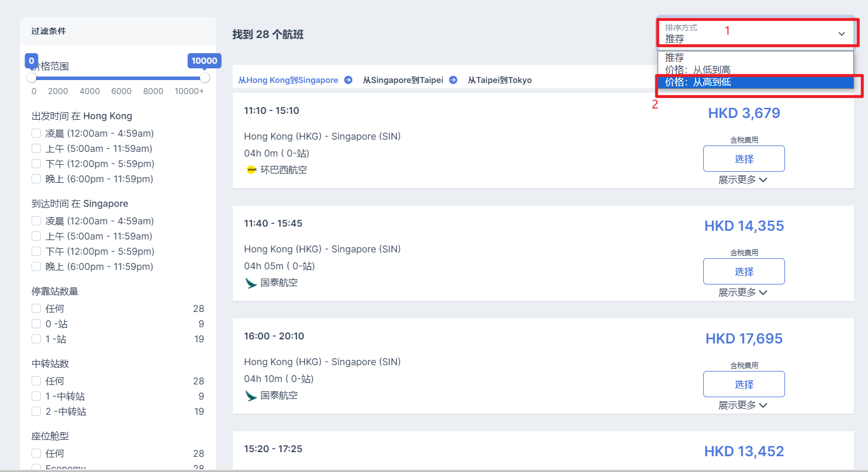868x472 pixels.
Task: Click the Scoot airline logo icon
Action: 251,170
